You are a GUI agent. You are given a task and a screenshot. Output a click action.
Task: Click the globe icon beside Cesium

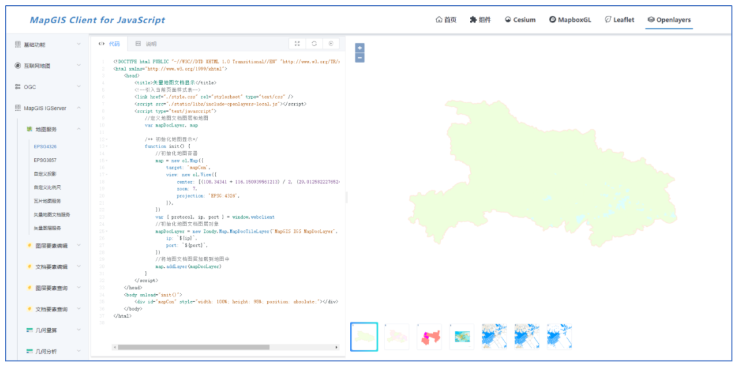(x=508, y=20)
